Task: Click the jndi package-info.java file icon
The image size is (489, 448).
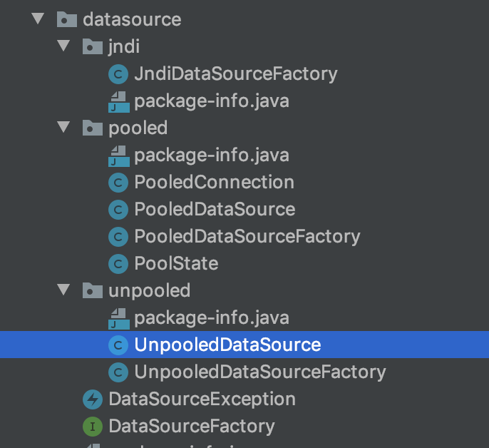Action: tap(118, 101)
